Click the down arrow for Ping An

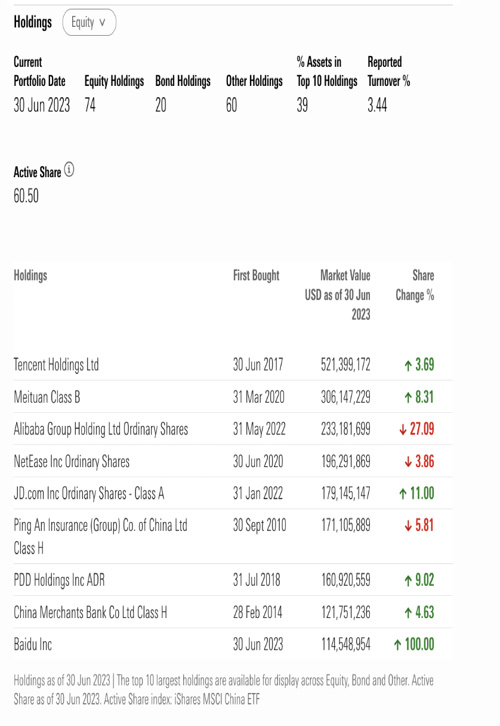(408, 526)
